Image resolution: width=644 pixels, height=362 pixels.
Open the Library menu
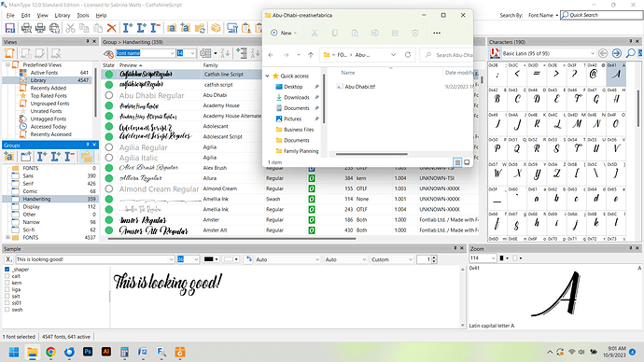point(63,15)
